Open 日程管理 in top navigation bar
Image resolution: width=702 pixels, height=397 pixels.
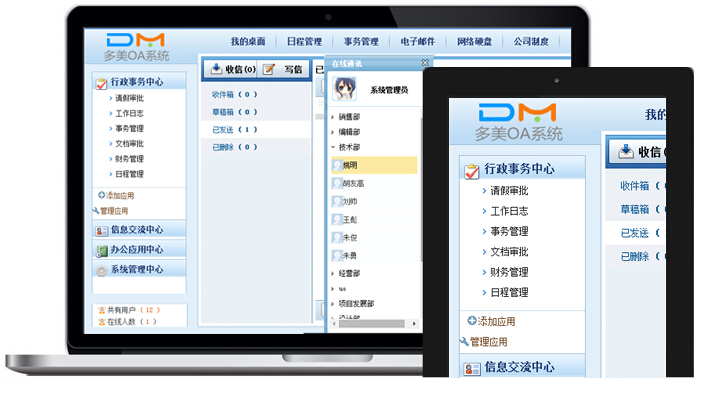(x=304, y=42)
